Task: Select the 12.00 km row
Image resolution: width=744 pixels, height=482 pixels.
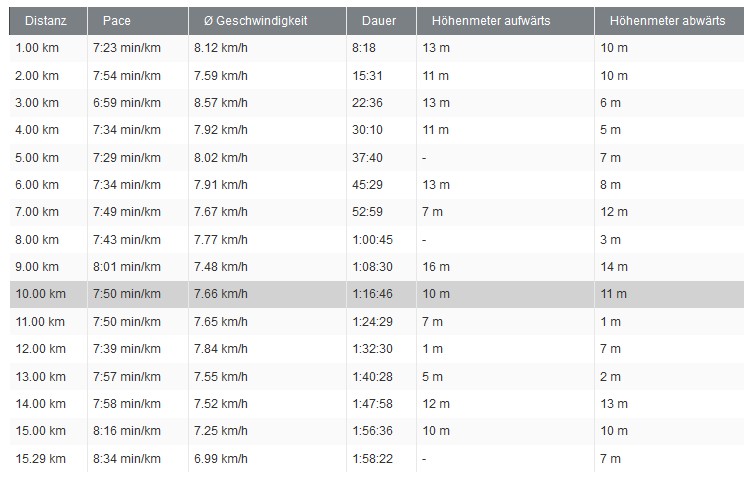Action: [x=372, y=349]
